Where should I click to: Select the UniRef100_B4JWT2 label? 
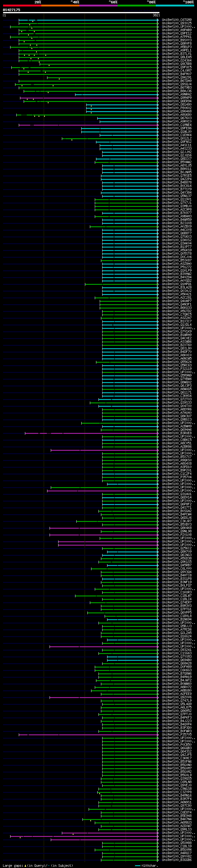click(x=176, y=680)
